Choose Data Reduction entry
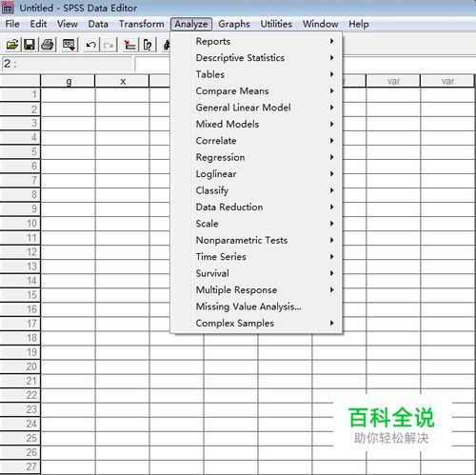The width and height of the screenshot is (476, 475). pos(256,207)
